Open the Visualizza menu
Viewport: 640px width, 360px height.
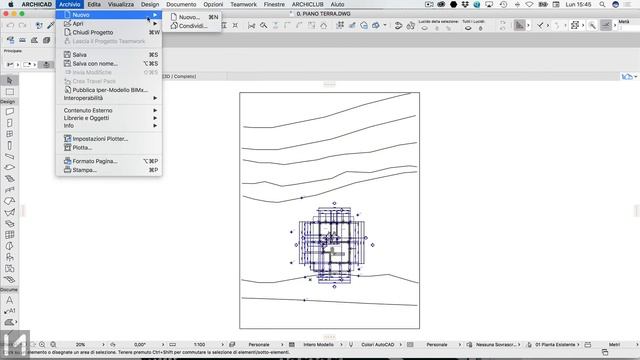point(121,4)
